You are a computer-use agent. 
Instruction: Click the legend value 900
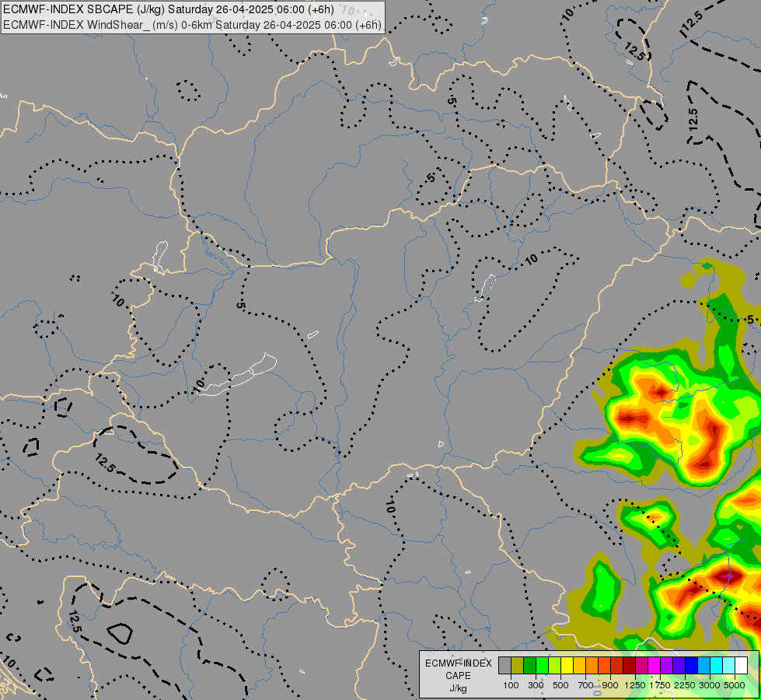click(x=610, y=685)
